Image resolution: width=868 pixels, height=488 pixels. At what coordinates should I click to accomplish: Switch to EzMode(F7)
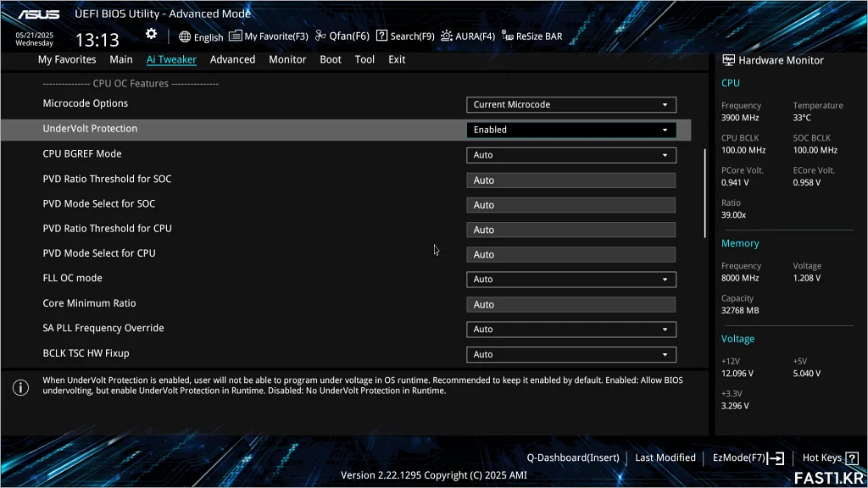tap(738, 457)
